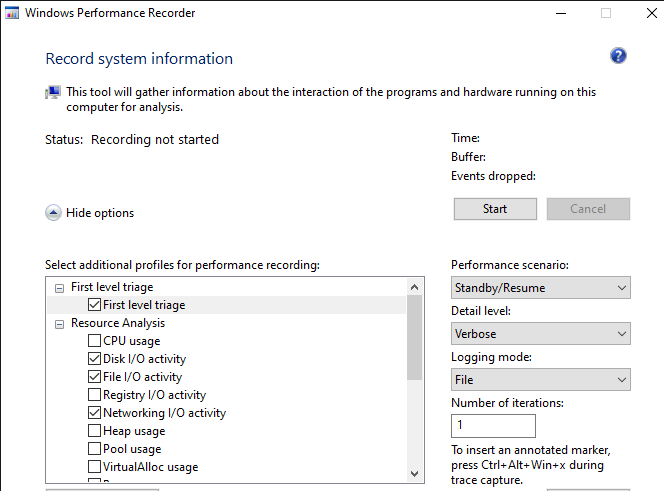This screenshot has width=664, height=491.
Task: Click the Start recording button
Action: click(x=495, y=209)
